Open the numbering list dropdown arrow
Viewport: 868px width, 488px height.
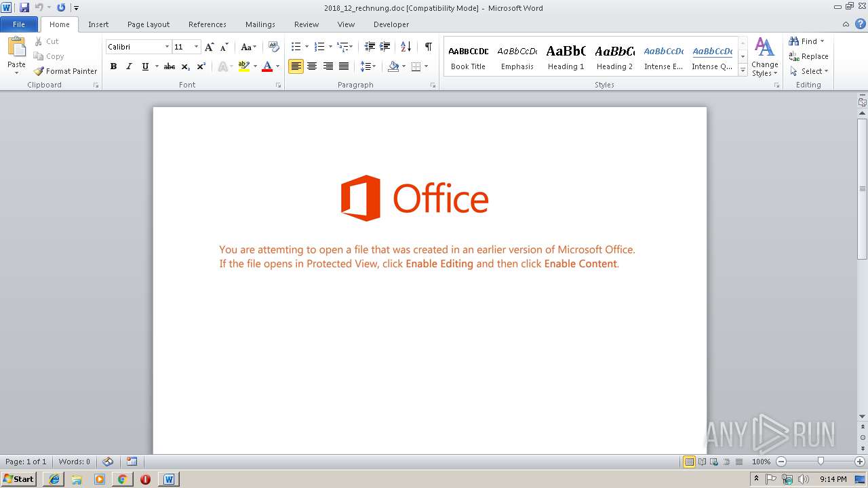click(x=330, y=47)
